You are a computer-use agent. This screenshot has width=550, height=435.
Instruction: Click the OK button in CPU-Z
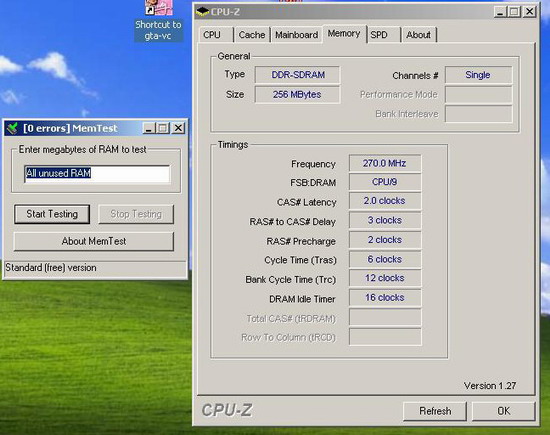coord(504,411)
